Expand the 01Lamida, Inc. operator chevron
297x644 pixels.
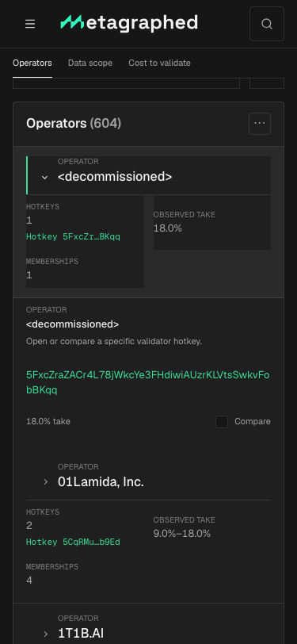[45, 482]
